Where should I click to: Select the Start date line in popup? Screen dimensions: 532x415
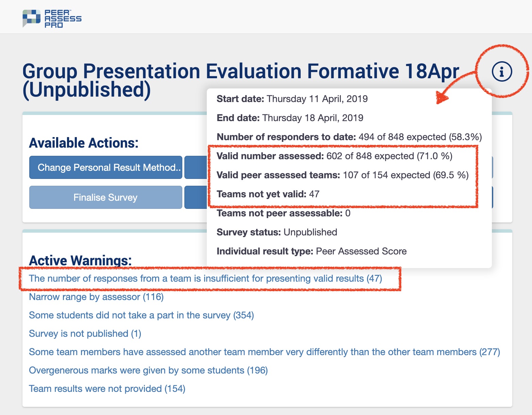click(292, 99)
